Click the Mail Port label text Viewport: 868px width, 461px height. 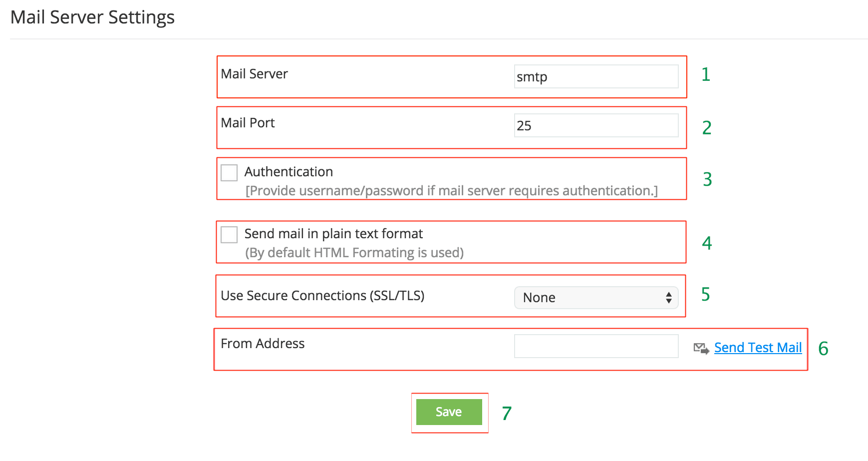[248, 123]
